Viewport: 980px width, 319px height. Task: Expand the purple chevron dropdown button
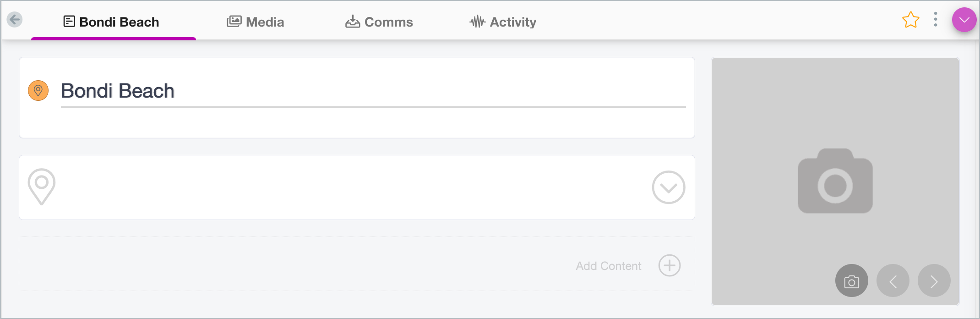964,20
